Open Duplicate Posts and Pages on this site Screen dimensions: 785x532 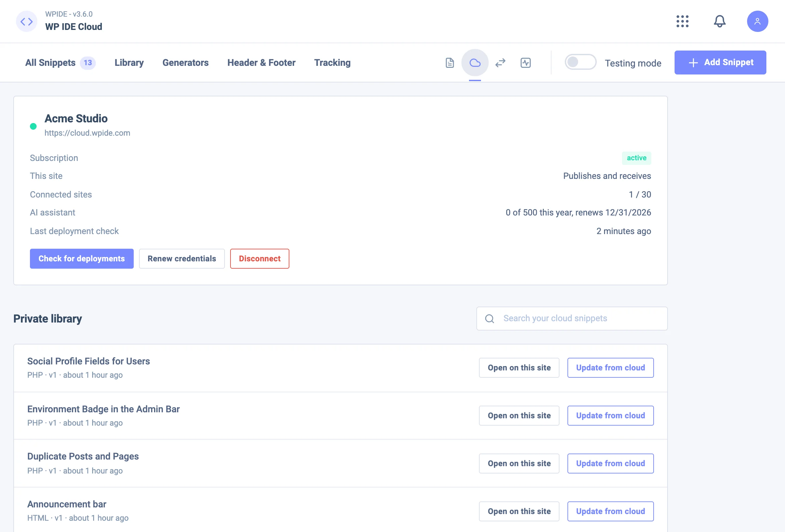pos(519,464)
